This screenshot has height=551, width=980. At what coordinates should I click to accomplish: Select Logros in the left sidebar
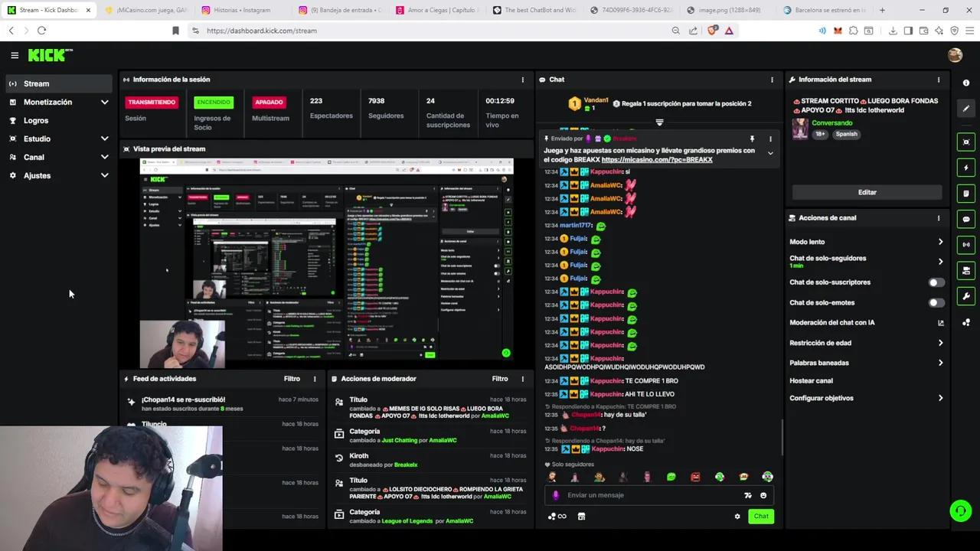(x=59, y=120)
